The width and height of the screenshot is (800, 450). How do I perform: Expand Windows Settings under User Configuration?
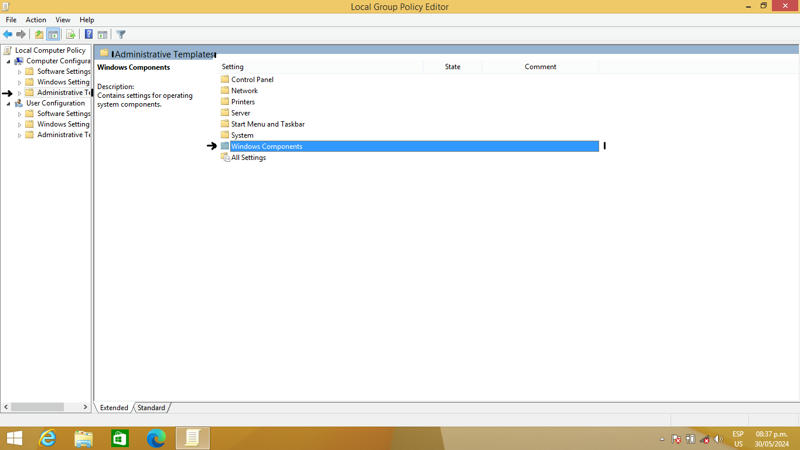point(19,125)
